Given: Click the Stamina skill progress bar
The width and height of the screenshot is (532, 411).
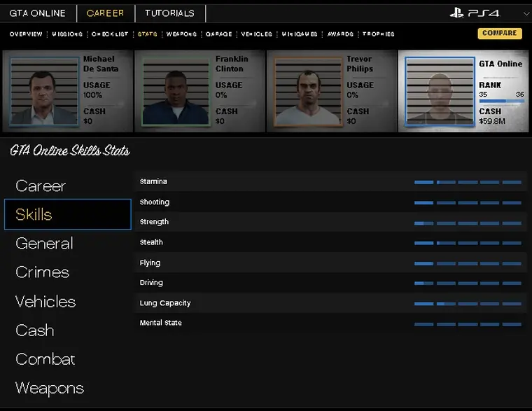Looking at the screenshot, I should coord(468,182).
